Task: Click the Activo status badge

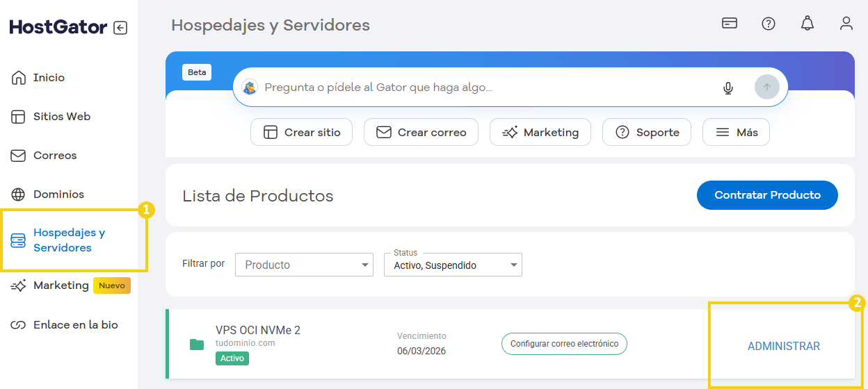Action: tap(232, 358)
